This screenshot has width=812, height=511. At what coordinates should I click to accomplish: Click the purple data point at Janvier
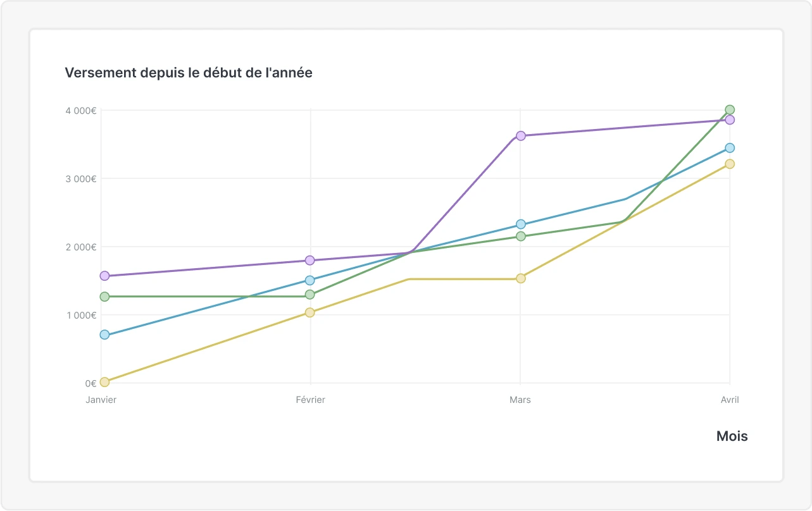point(105,276)
